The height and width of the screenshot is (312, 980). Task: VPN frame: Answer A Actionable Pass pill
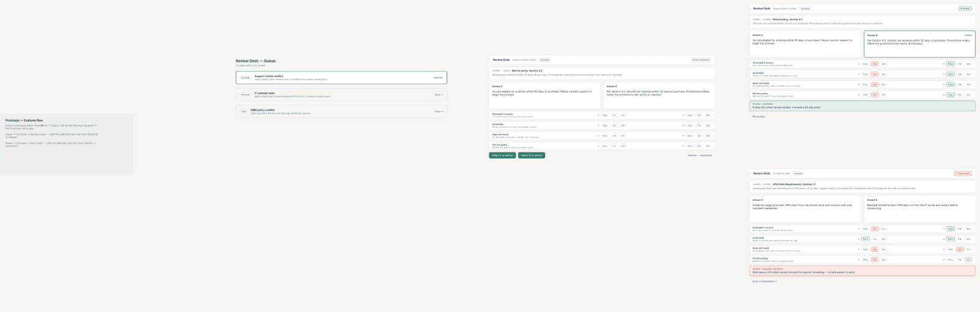(x=865, y=239)
